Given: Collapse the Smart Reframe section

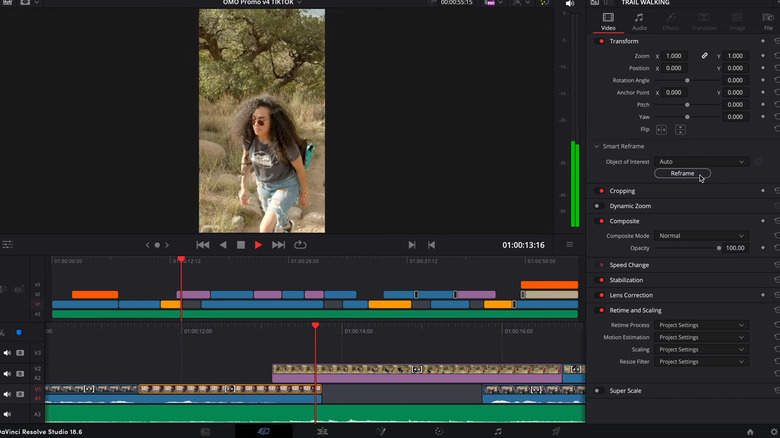Looking at the screenshot, I should [x=597, y=146].
